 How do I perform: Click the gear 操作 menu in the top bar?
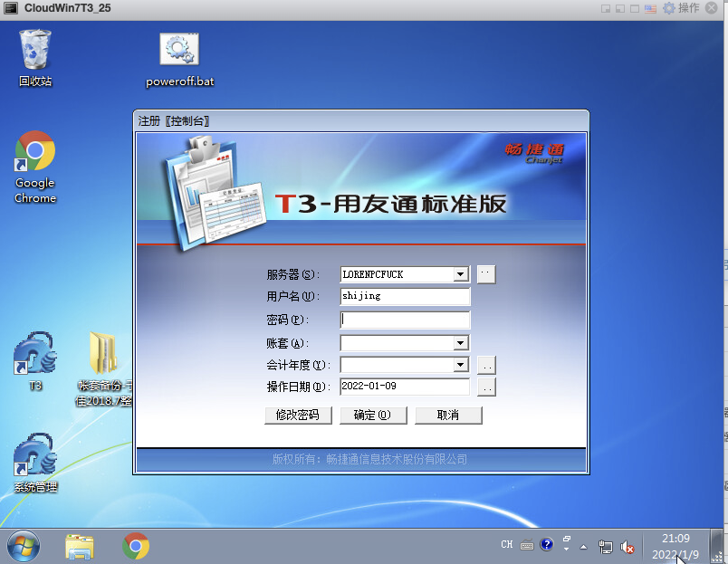(x=681, y=8)
